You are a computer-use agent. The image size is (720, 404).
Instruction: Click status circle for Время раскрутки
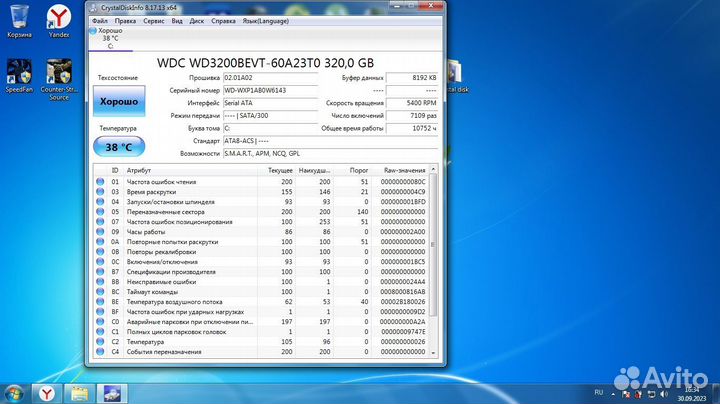pos(100,192)
